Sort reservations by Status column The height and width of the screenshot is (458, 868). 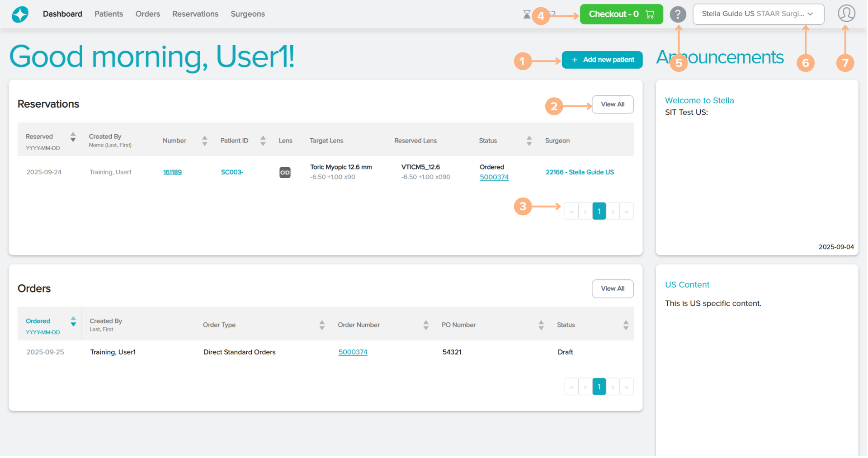tap(529, 141)
